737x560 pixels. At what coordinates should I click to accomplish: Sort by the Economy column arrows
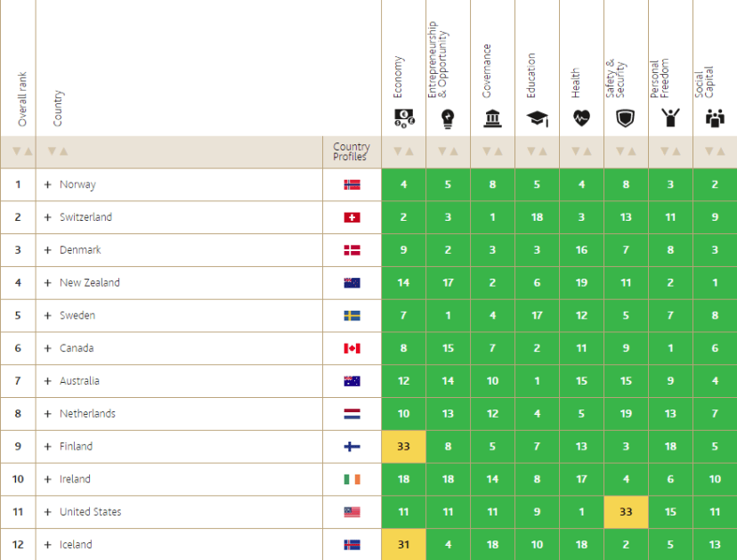[x=403, y=151]
